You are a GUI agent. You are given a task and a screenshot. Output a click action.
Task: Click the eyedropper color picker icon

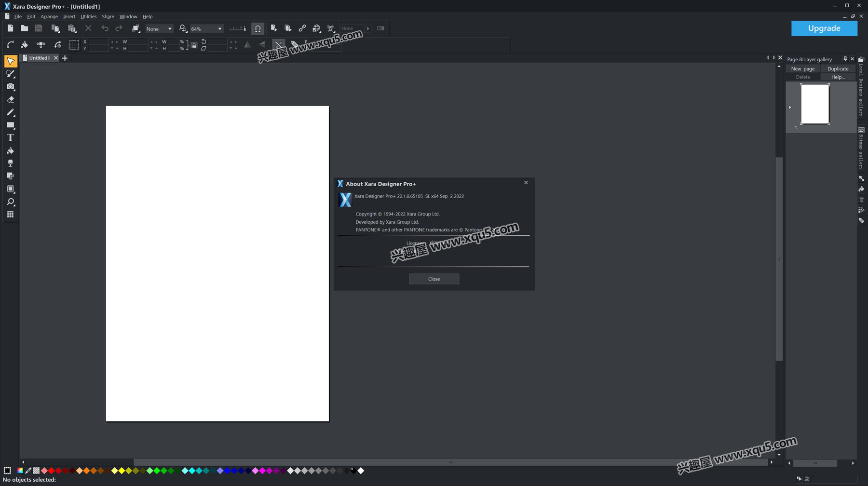[x=28, y=471]
